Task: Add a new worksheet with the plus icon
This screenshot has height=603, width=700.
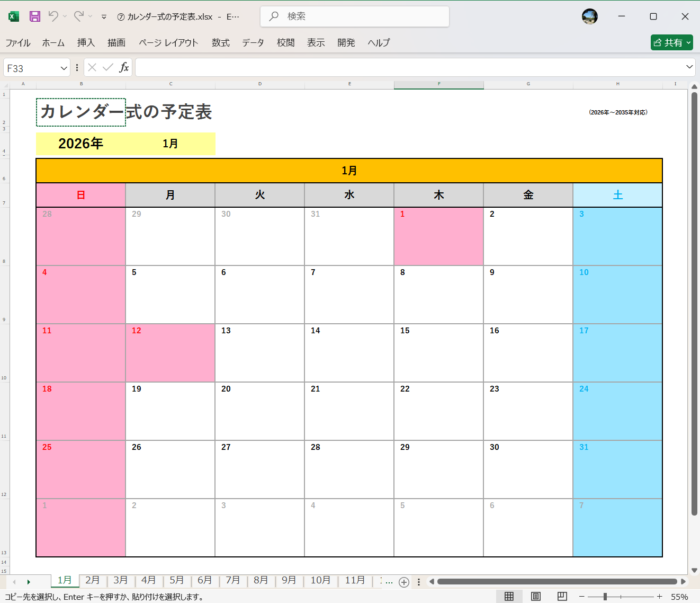Action: (404, 581)
